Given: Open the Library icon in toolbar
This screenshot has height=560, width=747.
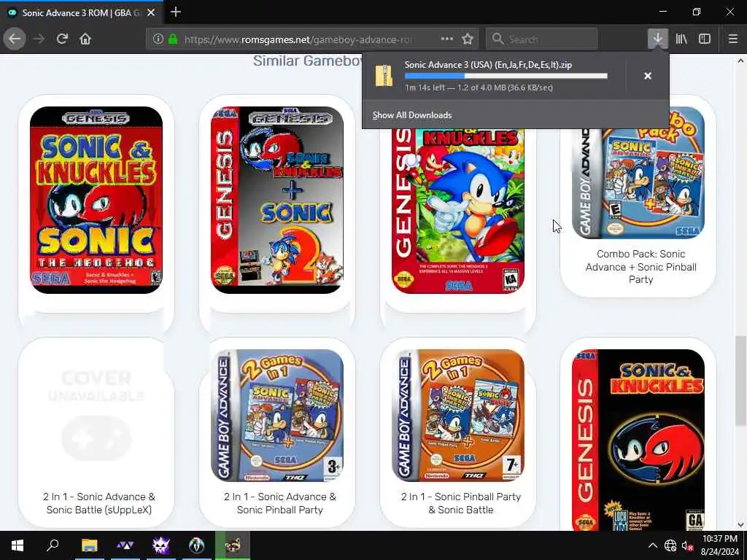Looking at the screenshot, I should point(681,39).
